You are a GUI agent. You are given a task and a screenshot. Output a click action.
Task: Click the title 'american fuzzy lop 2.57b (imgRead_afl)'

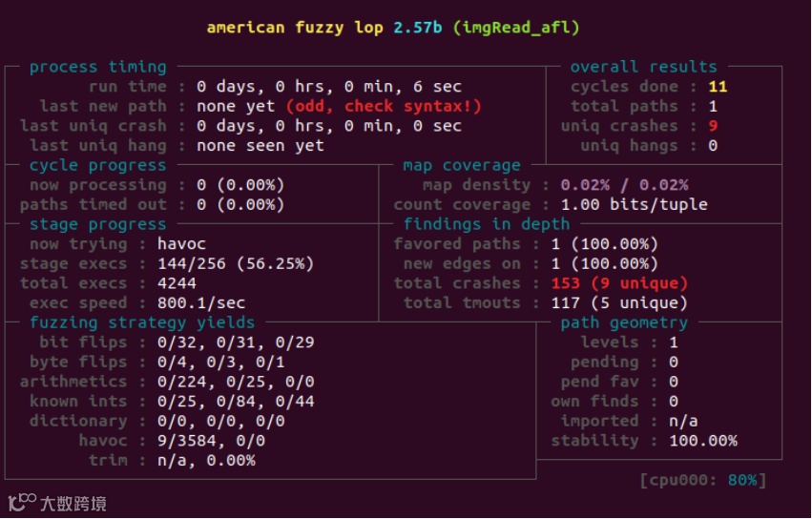coord(393,27)
